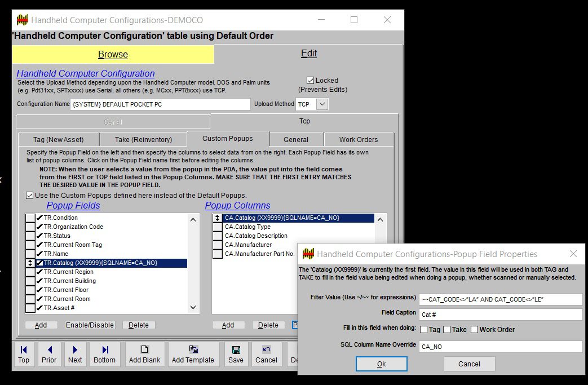The width and height of the screenshot is (588, 385).
Task: Click Cancel in Popup Field Properties dialog
Action: 469,364
